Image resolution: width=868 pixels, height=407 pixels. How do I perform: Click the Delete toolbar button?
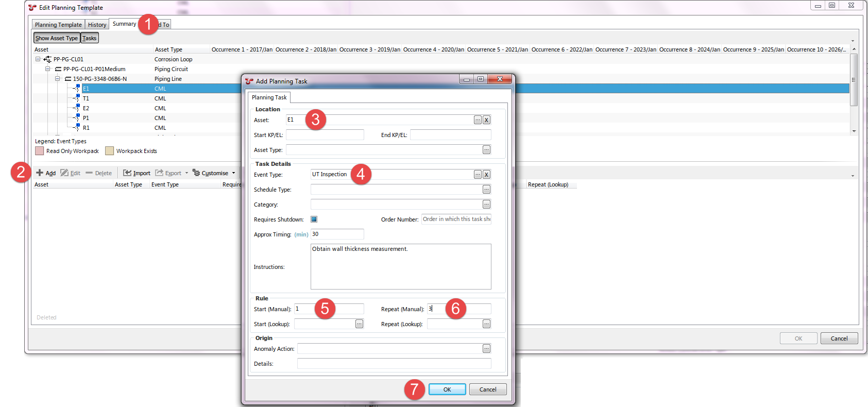(98, 173)
